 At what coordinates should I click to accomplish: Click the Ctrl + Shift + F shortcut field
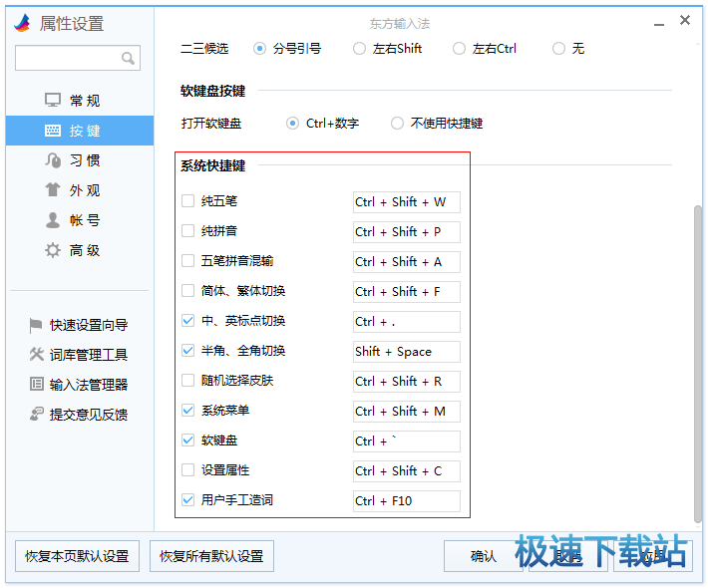pos(407,292)
